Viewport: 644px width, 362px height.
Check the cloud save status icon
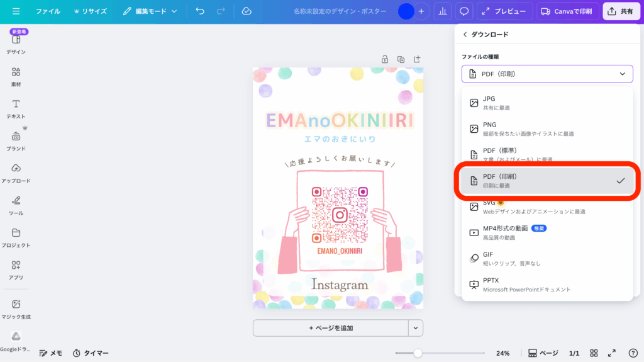pyautogui.click(x=247, y=11)
